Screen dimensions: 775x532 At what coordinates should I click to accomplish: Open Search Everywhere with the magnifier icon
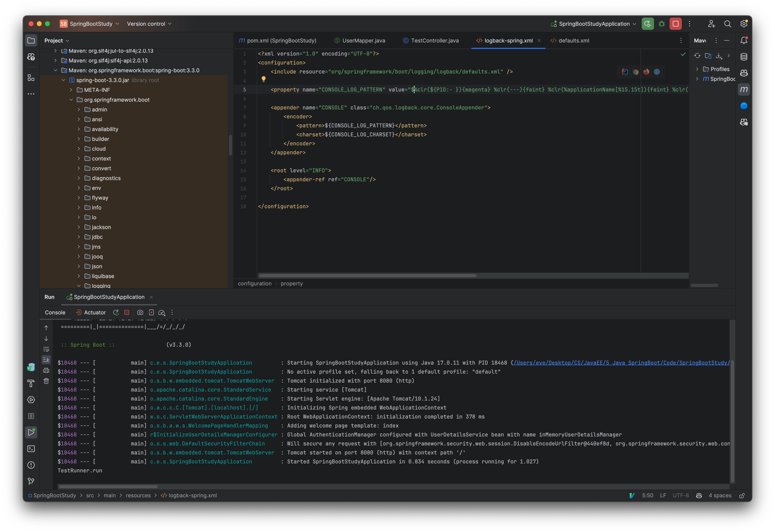click(728, 24)
